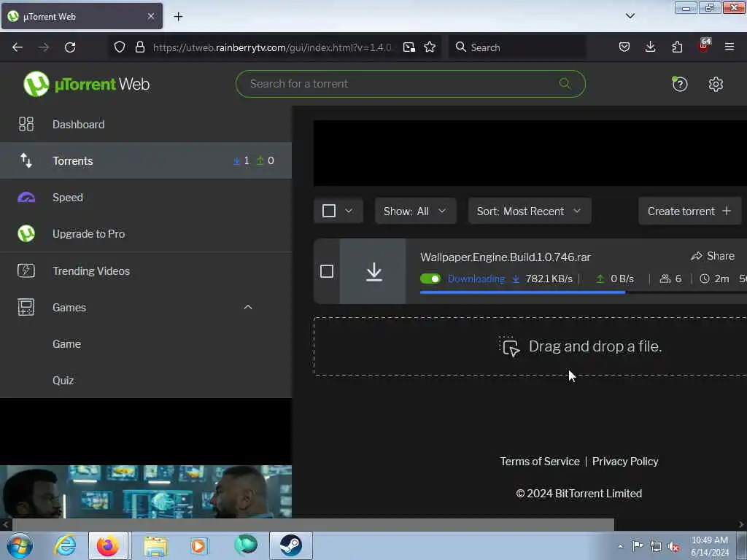Image resolution: width=747 pixels, height=560 pixels.
Task: Go to the Speed menu item
Action: pyautogui.click(x=146, y=197)
